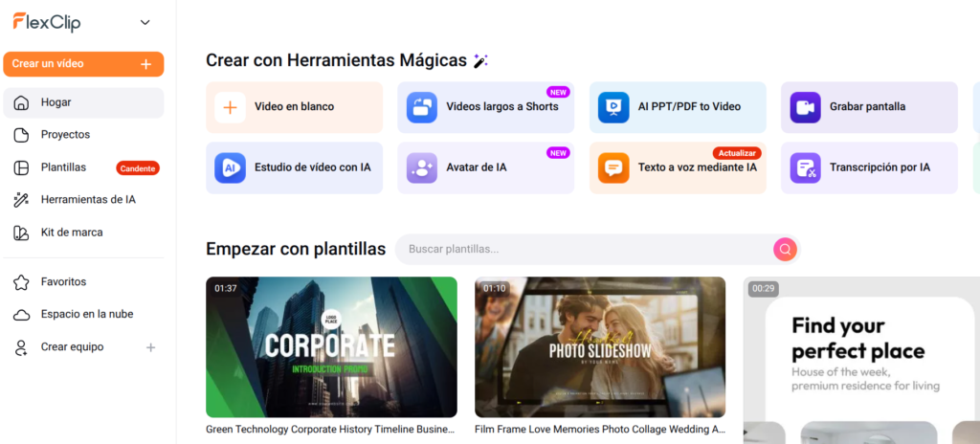The width and height of the screenshot is (980, 444).
Task: Open the Photo Slideshow template thumbnail
Action: coord(600,347)
